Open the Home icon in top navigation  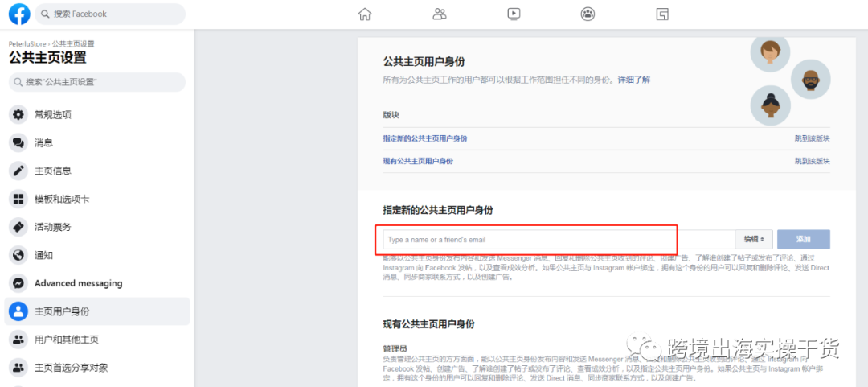point(365,14)
